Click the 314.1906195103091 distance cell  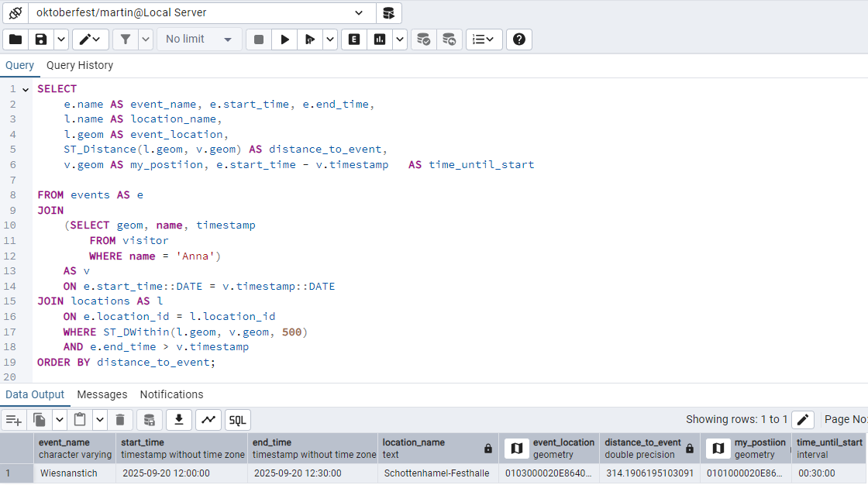tap(650, 473)
